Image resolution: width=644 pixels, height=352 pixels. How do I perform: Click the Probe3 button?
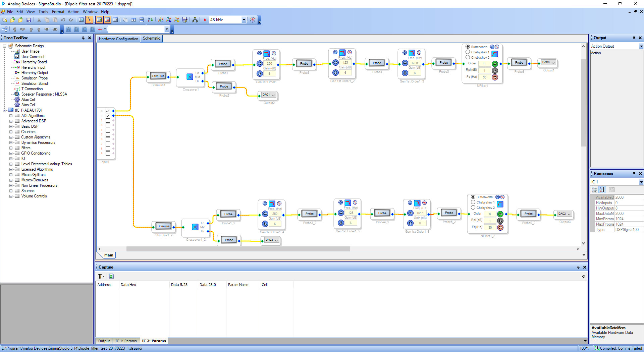point(304,63)
